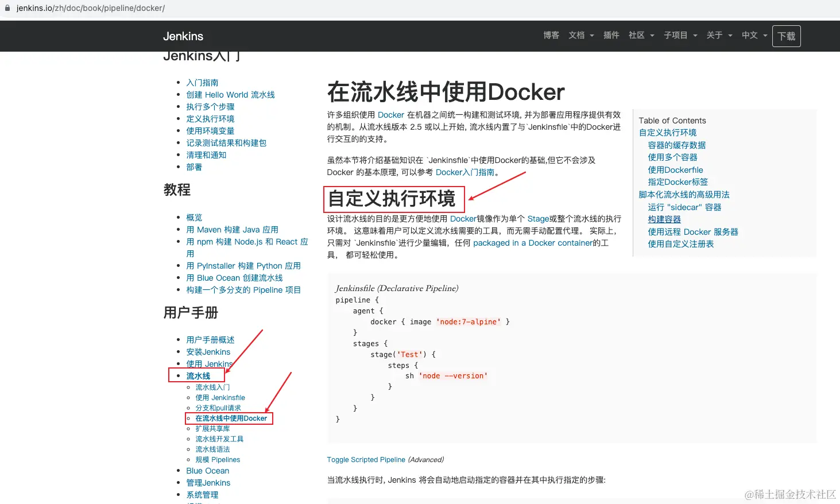Open the 流水线语法 sub-item
The width and height of the screenshot is (840, 504).
212,449
